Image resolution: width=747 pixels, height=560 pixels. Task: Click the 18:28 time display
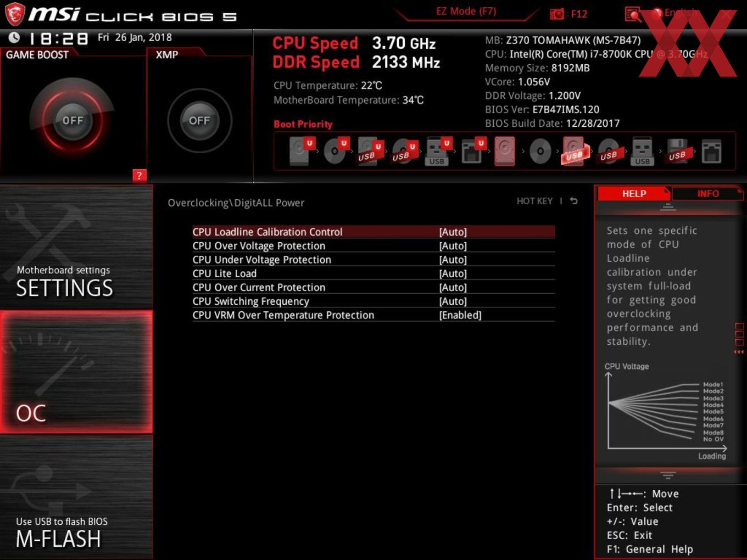pyautogui.click(x=58, y=38)
